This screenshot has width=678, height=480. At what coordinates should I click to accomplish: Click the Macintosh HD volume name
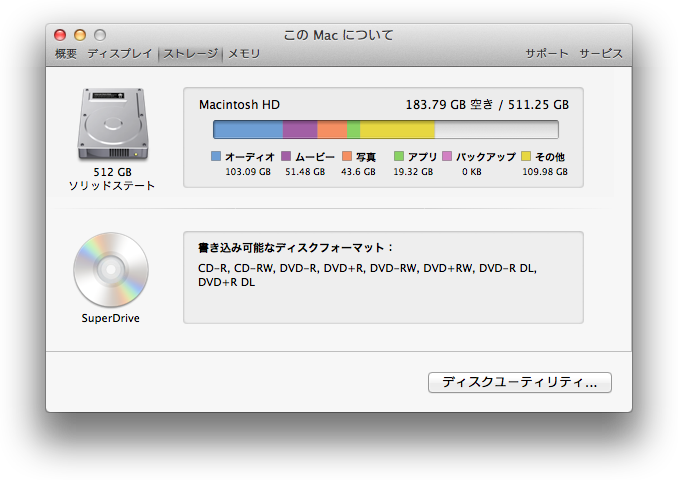[239, 105]
